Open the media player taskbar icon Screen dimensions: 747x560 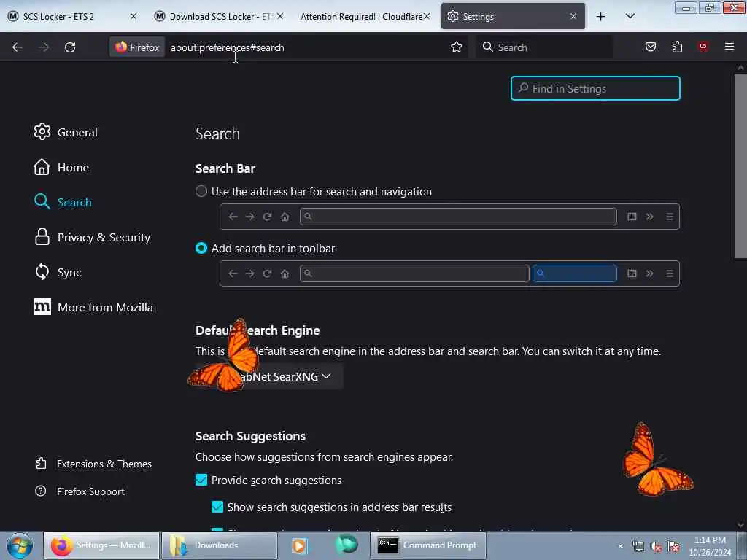[x=300, y=545]
